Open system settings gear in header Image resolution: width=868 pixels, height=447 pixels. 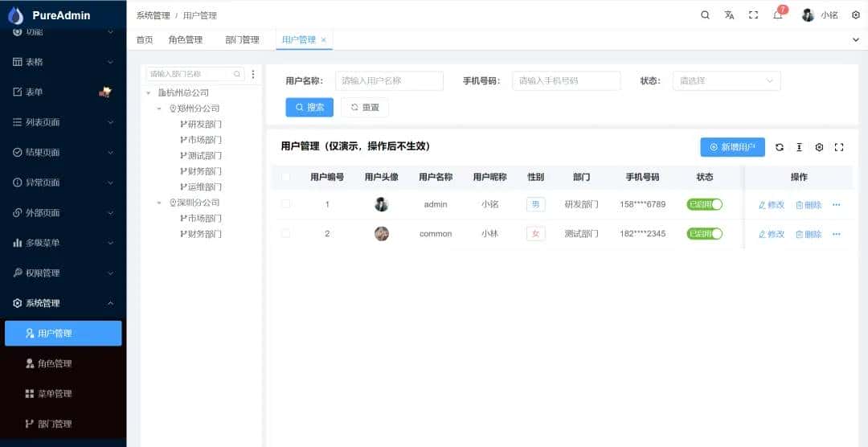click(855, 15)
